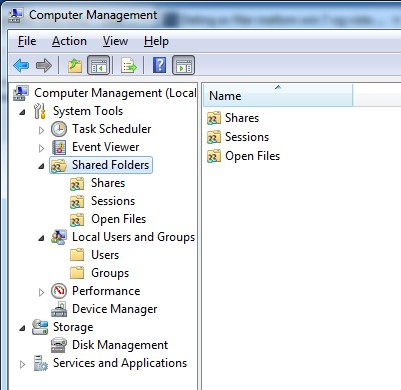Click the blue Help question mark icon

pyautogui.click(x=159, y=65)
